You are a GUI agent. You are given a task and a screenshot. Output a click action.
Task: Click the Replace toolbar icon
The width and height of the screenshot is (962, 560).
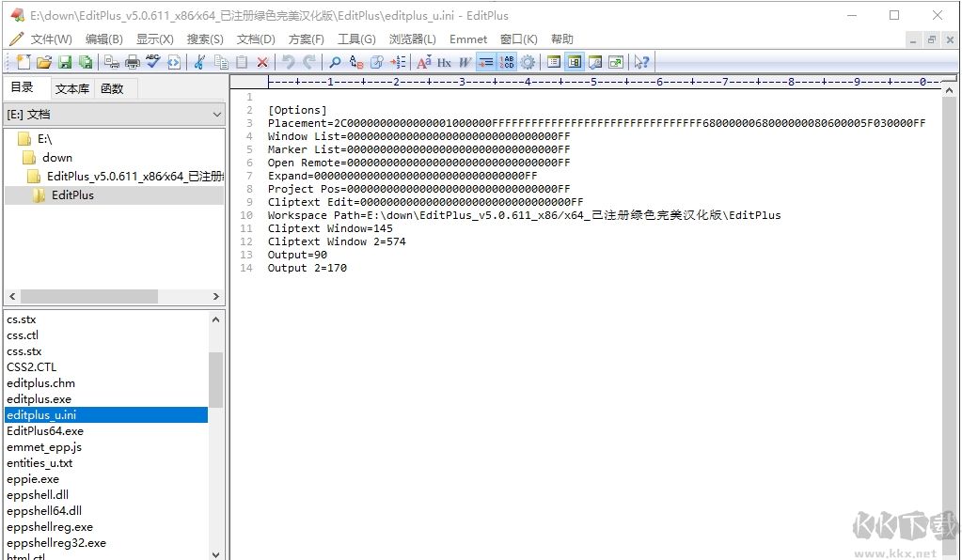click(356, 62)
